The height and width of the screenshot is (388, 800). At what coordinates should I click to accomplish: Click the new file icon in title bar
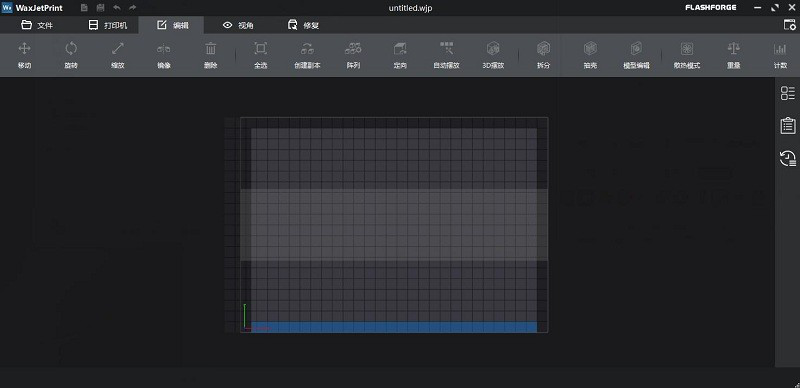point(84,8)
